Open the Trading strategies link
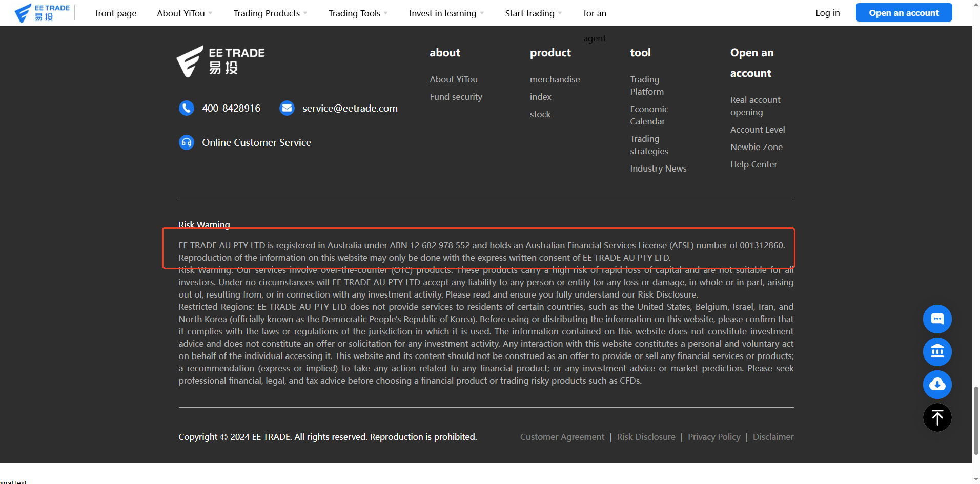The image size is (980, 484). [x=649, y=145]
